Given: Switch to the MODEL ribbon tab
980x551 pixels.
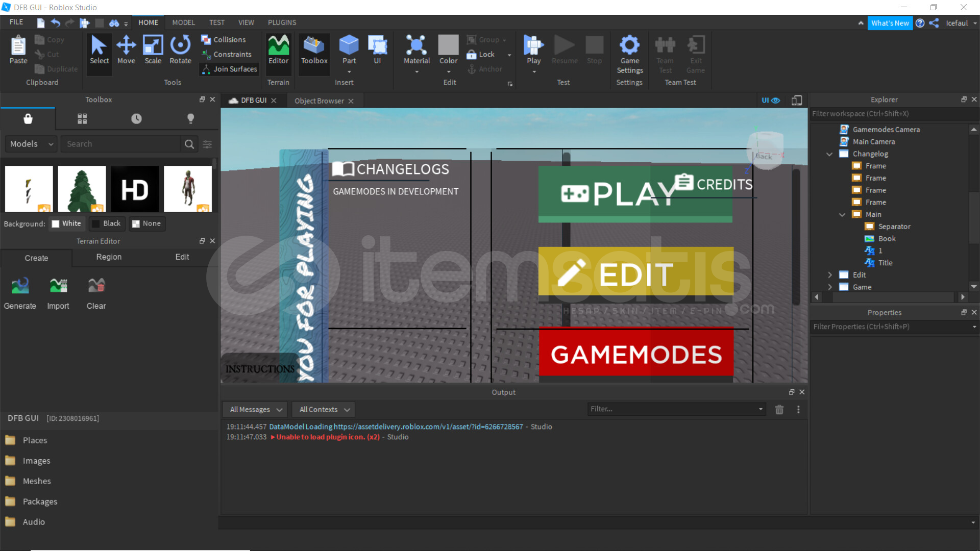Looking at the screenshot, I should click(x=183, y=22).
